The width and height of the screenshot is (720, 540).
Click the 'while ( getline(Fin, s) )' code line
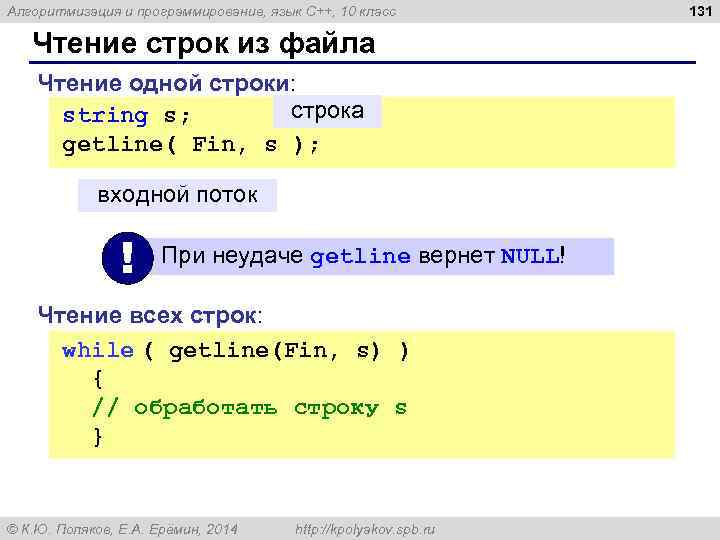point(236,351)
